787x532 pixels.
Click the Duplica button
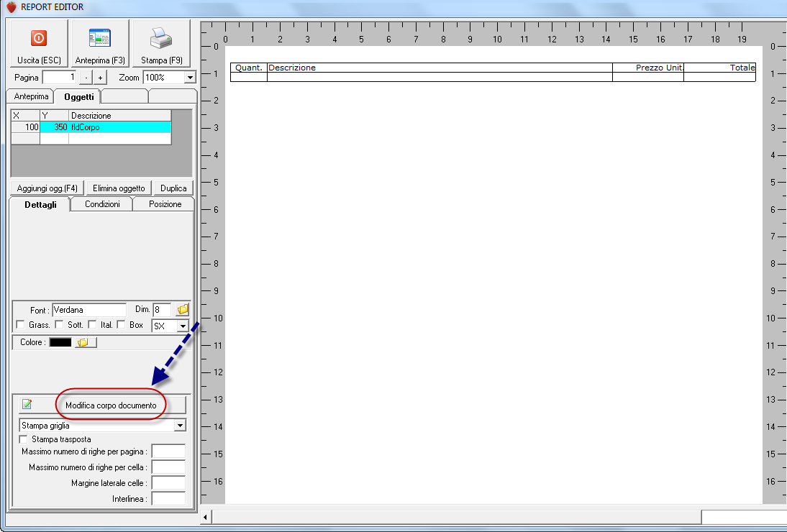(173, 188)
